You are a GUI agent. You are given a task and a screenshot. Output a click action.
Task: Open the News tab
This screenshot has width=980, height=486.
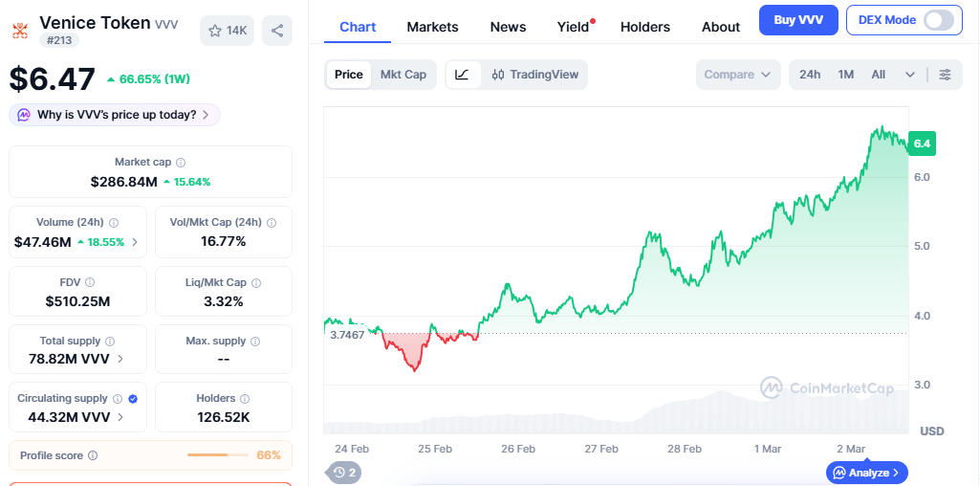508,27
